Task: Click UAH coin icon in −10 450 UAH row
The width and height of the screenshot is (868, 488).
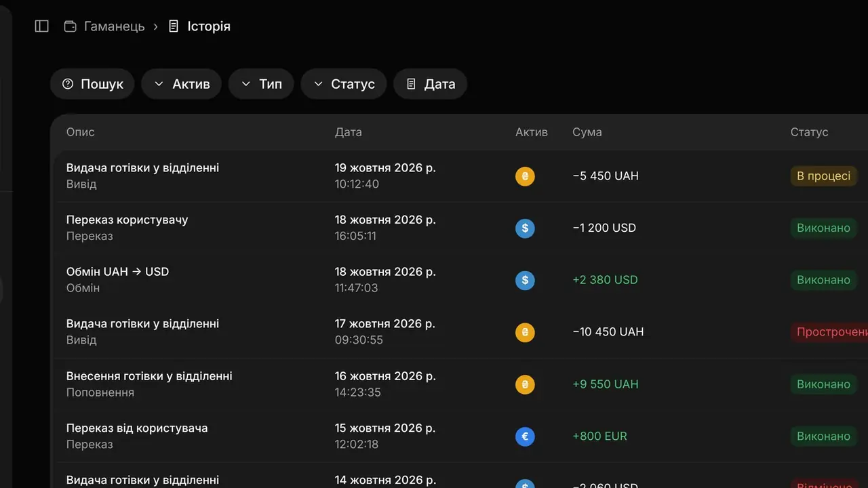Action: [525, 333]
